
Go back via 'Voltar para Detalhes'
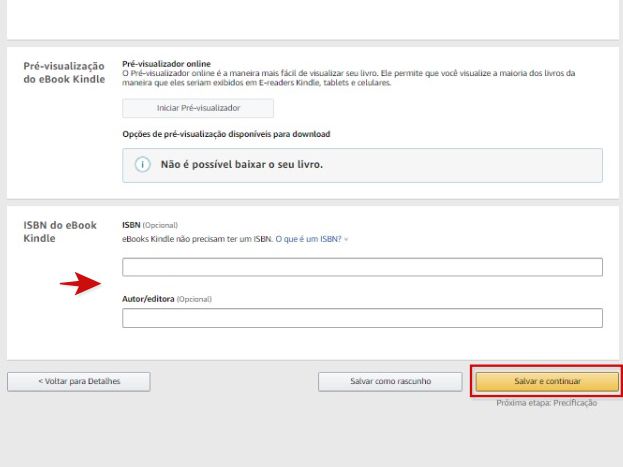[x=79, y=382]
